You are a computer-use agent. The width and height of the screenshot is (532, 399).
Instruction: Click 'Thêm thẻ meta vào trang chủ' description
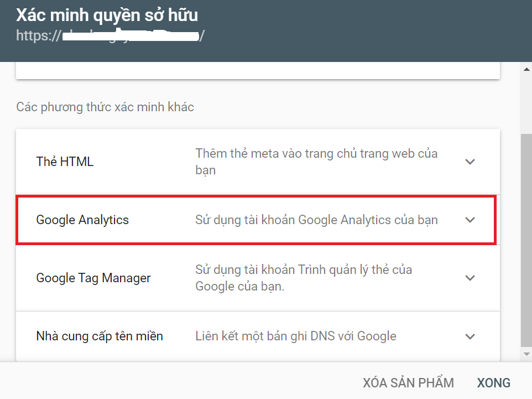click(316, 162)
